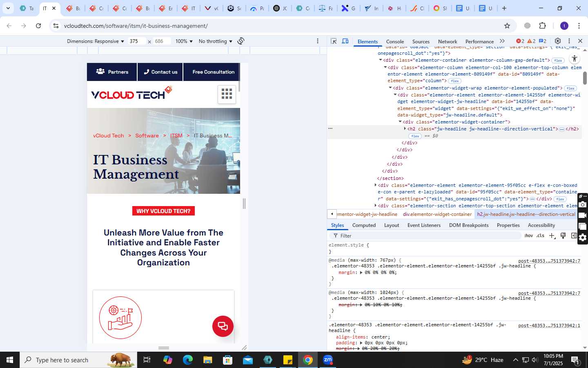Click the Partners button
588x368 pixels.
[112, 72]
